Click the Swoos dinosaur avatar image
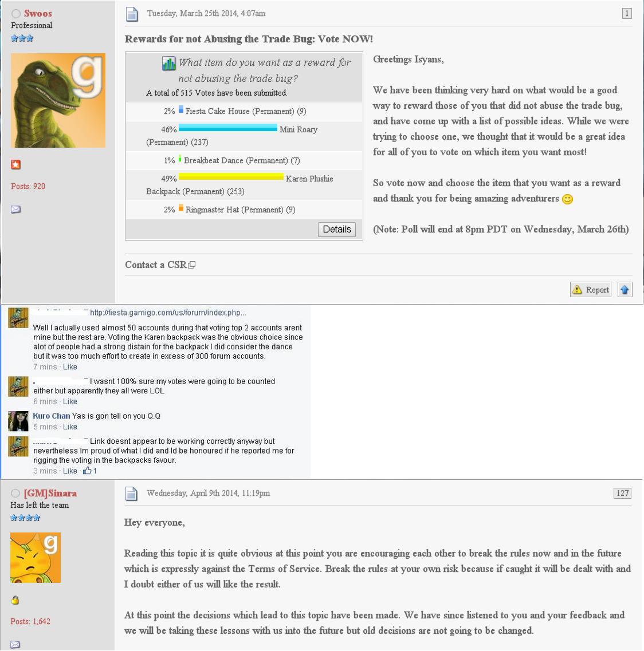This screenshot has height=651, width=644. [x=58, y=100]
